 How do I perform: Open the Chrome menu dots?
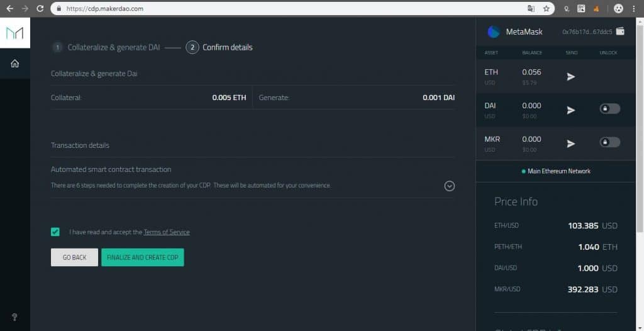tap(634, 9)
